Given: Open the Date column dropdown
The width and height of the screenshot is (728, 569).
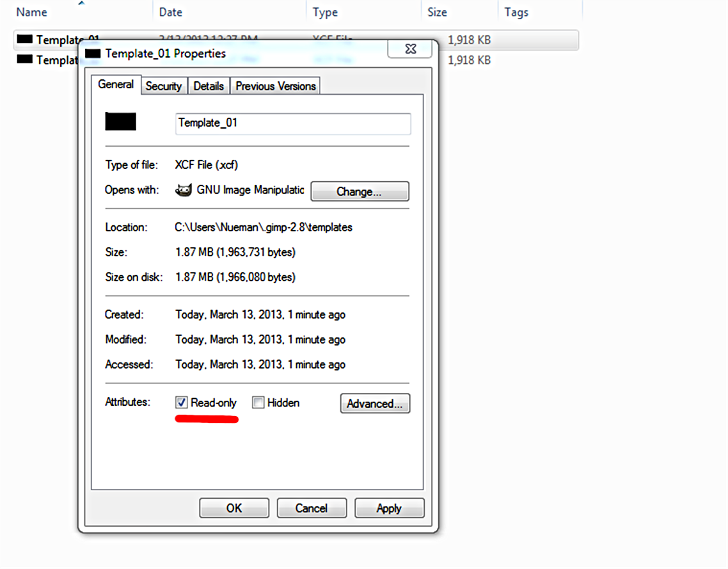Looking at the screenshot, I should pyautogui.click(x=171, y=12).
